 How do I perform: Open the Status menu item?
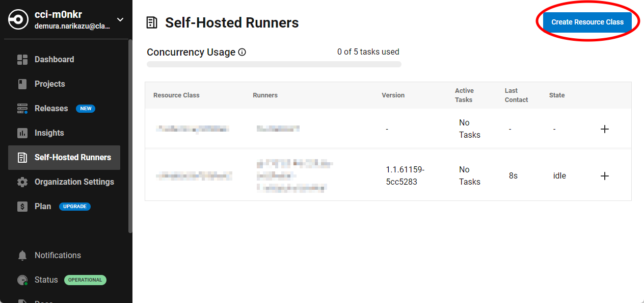point(45,280)
